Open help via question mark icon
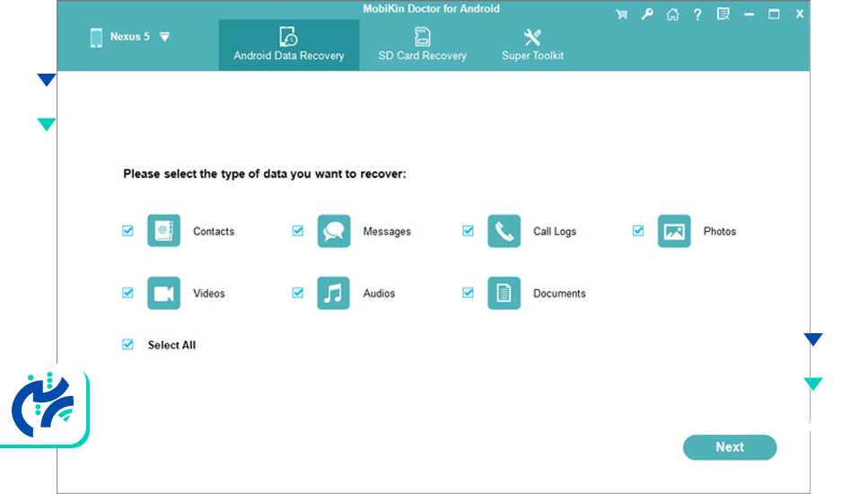Image resolution: width=868 pixels, height=494 pixels. click(x=697, y=14)
